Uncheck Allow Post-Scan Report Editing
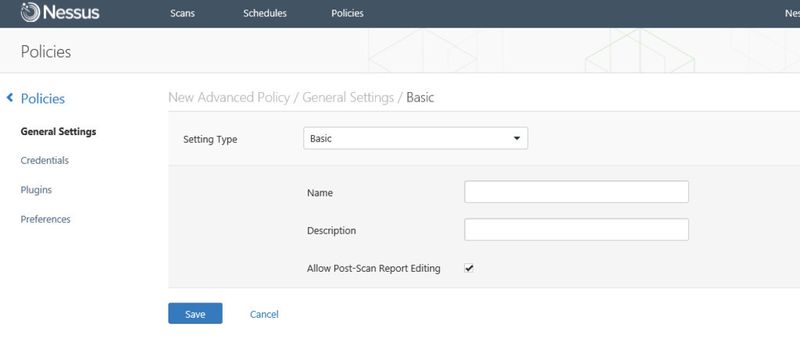 click(469, 268)
